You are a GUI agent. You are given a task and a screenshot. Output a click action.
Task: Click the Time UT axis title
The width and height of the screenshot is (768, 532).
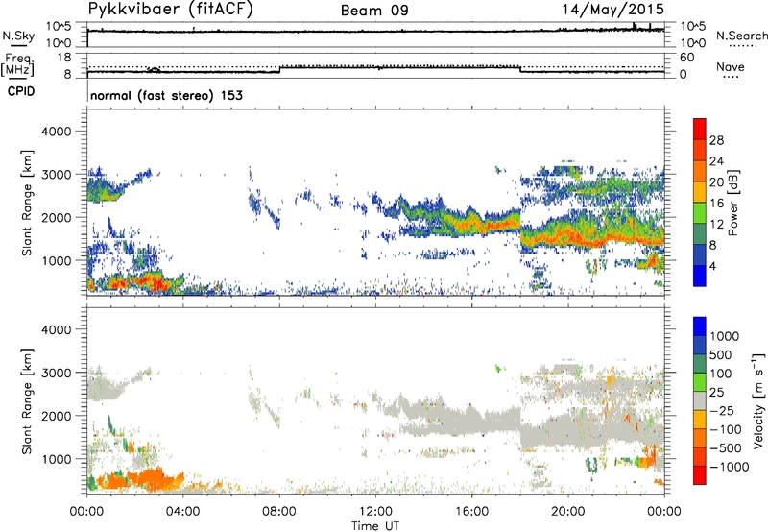tap(375, 526)
